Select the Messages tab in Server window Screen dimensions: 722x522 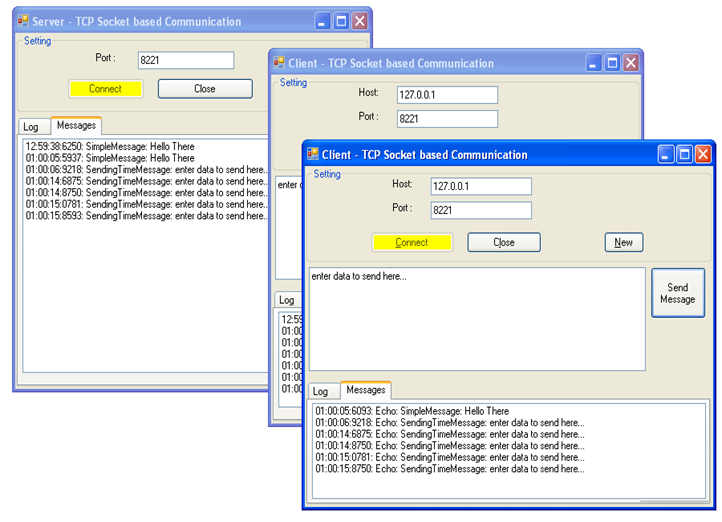click(76, 126)
